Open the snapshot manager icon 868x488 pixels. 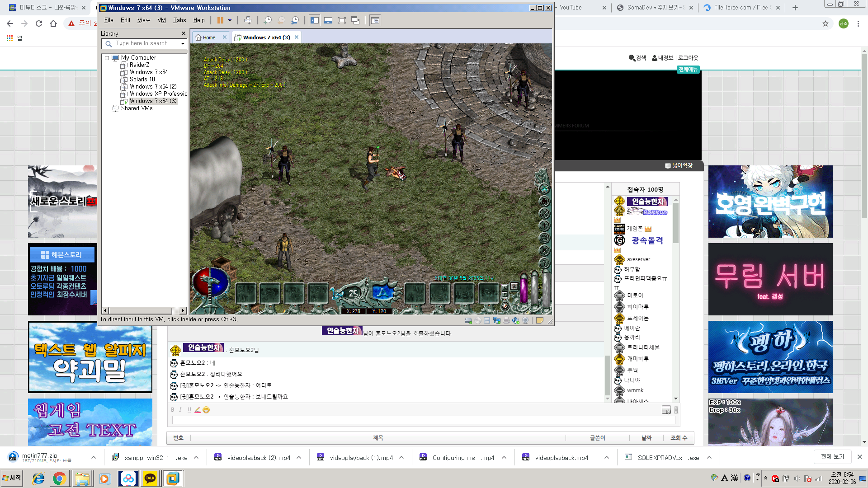(x=295, y=20)
